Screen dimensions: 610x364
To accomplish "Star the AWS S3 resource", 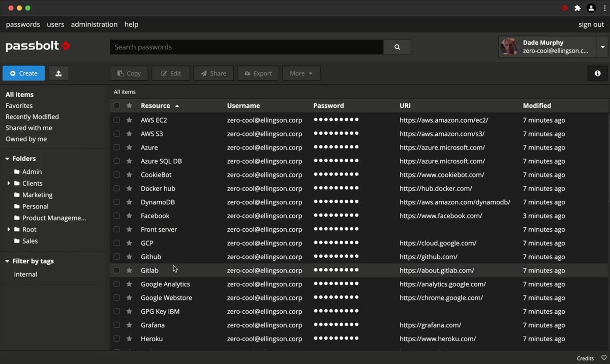I will [129, 134].
